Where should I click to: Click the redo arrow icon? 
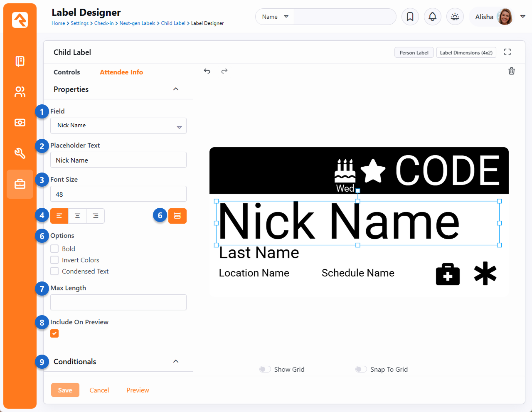tap(224, 71)
